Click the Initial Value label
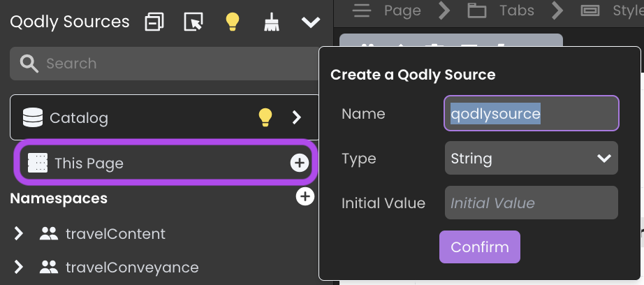 (x=383, y=203)
